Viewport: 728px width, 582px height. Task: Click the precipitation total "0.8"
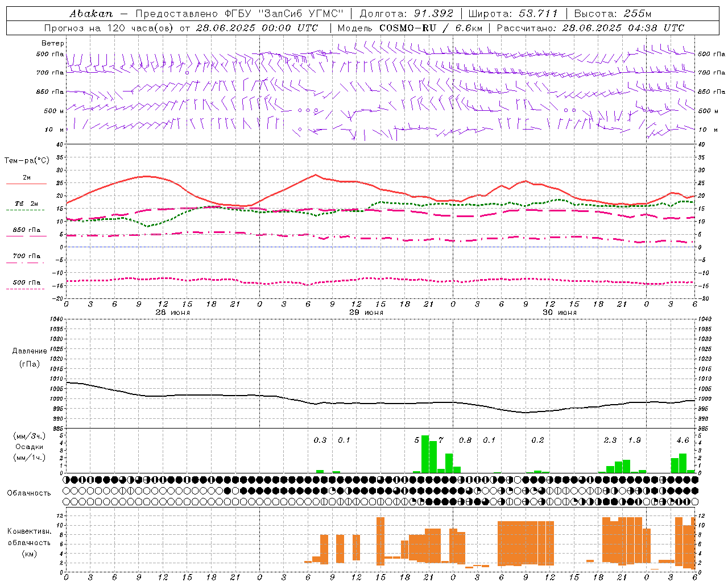click(465, 440)
